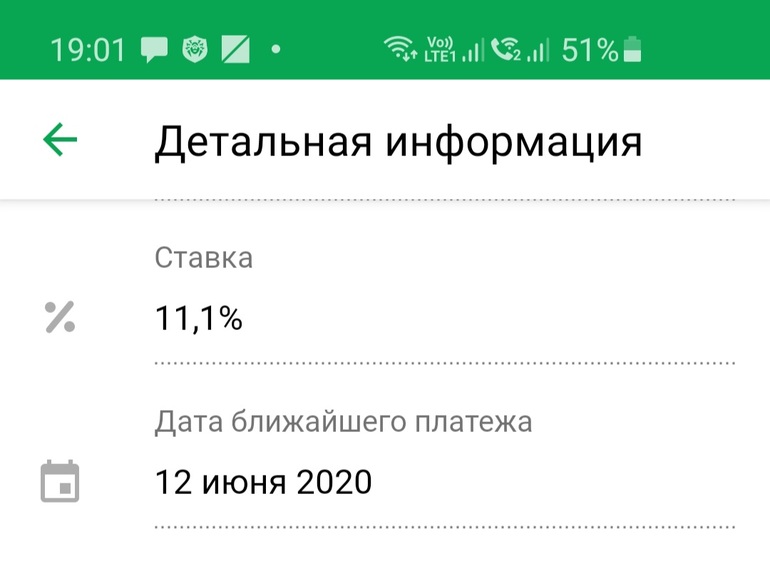The width and height of the screenshot is (770, 571).
Task: Click the Детальная информация title
Action: tap(398, 142)
